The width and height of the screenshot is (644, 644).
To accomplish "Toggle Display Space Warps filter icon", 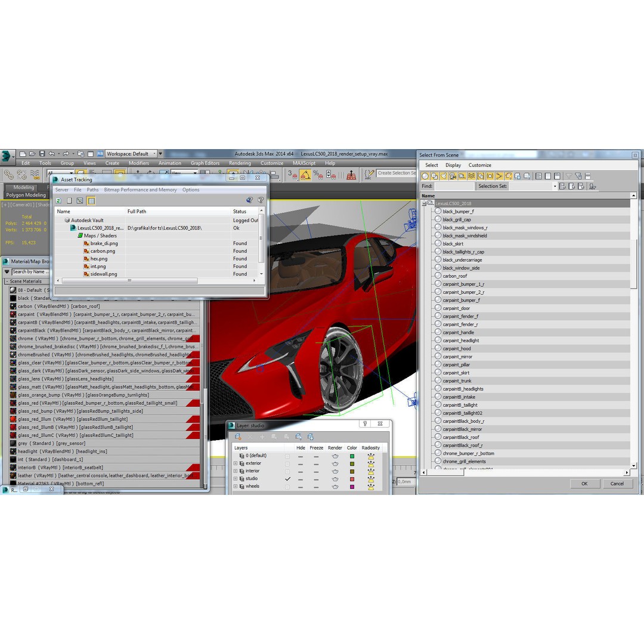I will (471, 176).
